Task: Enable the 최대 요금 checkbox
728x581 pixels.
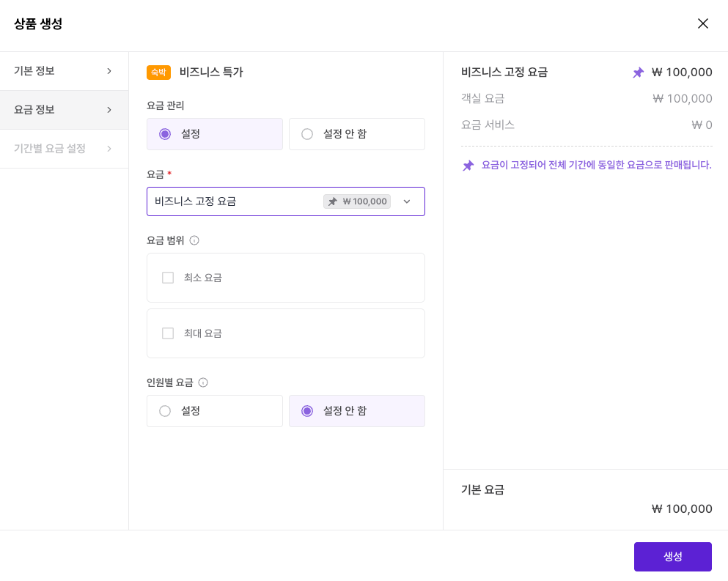Action: tap(167, 333)
